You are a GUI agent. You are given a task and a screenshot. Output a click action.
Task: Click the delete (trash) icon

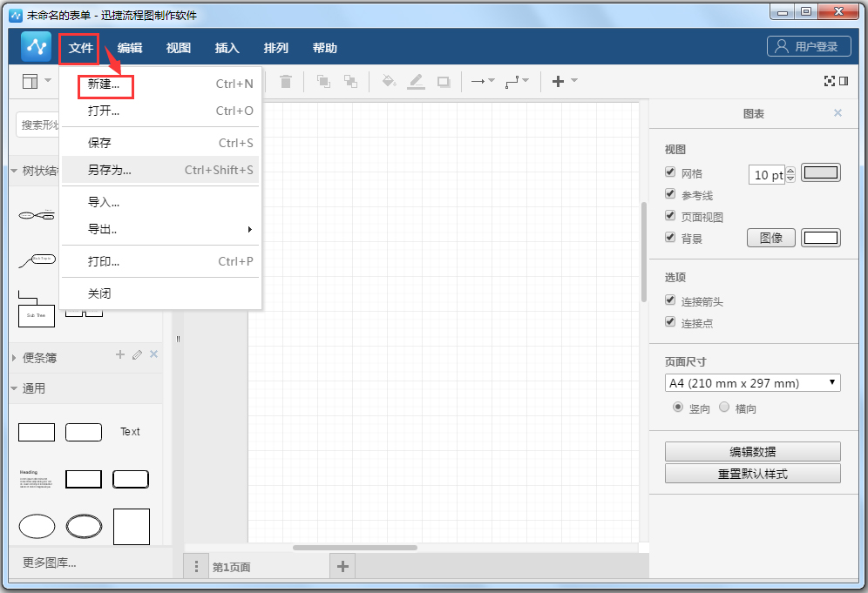[286, 81]
